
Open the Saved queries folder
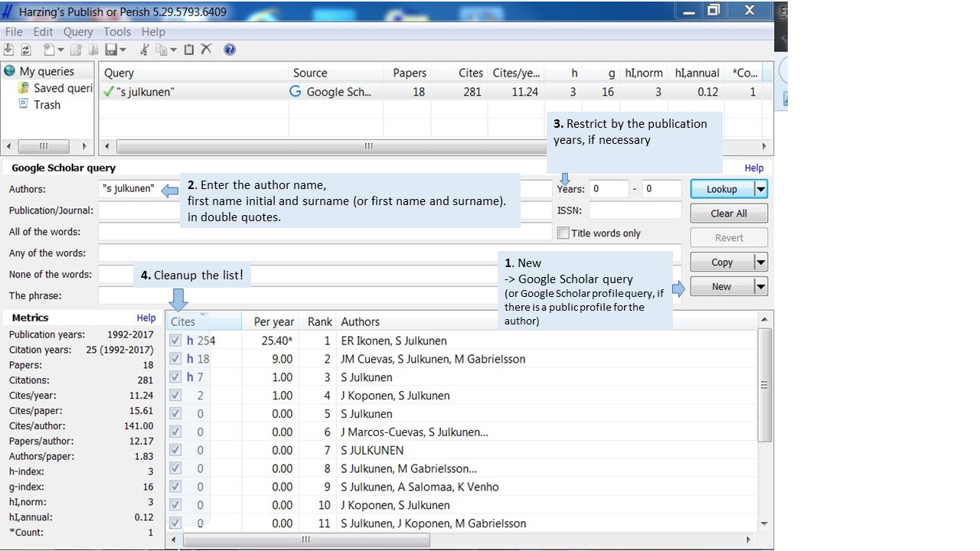click(55, 88)
